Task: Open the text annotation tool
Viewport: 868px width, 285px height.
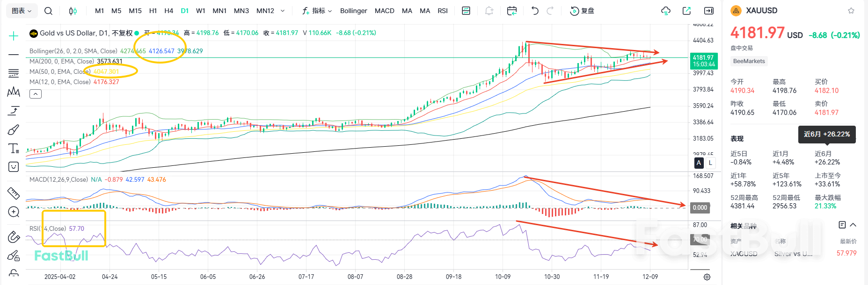Action: [14, 148]
